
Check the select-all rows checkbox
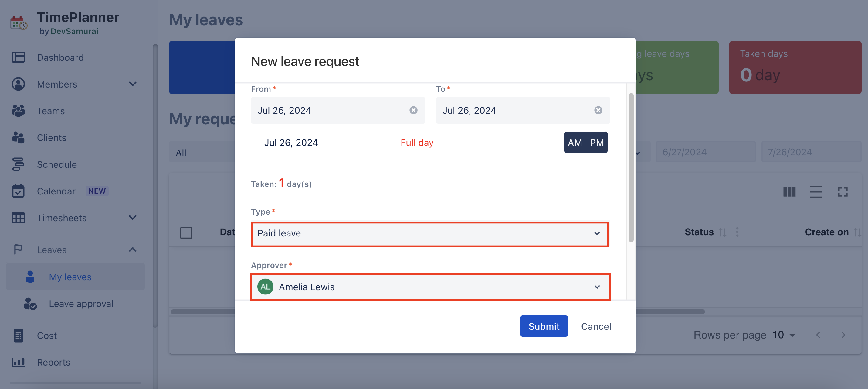(186, 233)
